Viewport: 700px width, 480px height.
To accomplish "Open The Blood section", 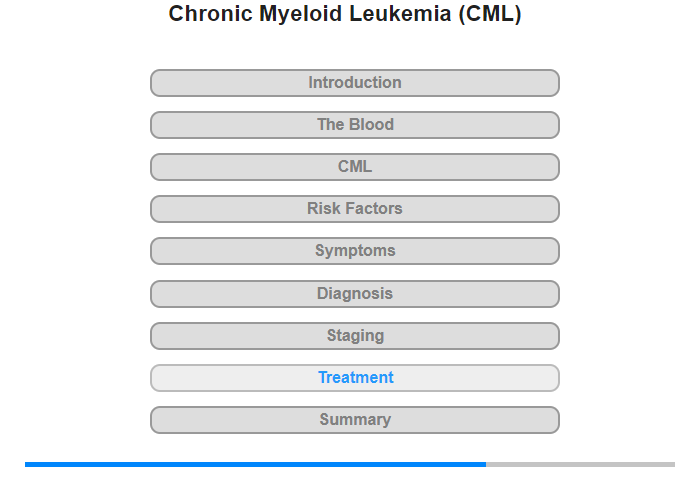I will 355,125.
